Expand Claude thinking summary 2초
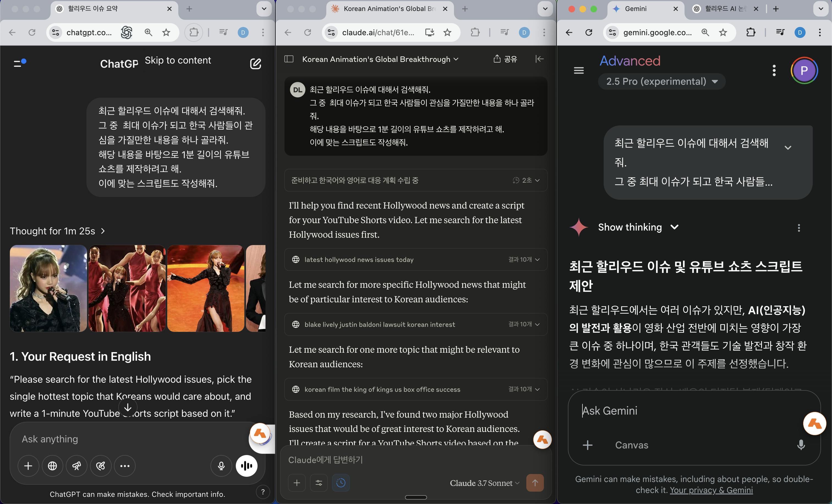Viewport: 832px width, 504px height. (x=416, y=180)
